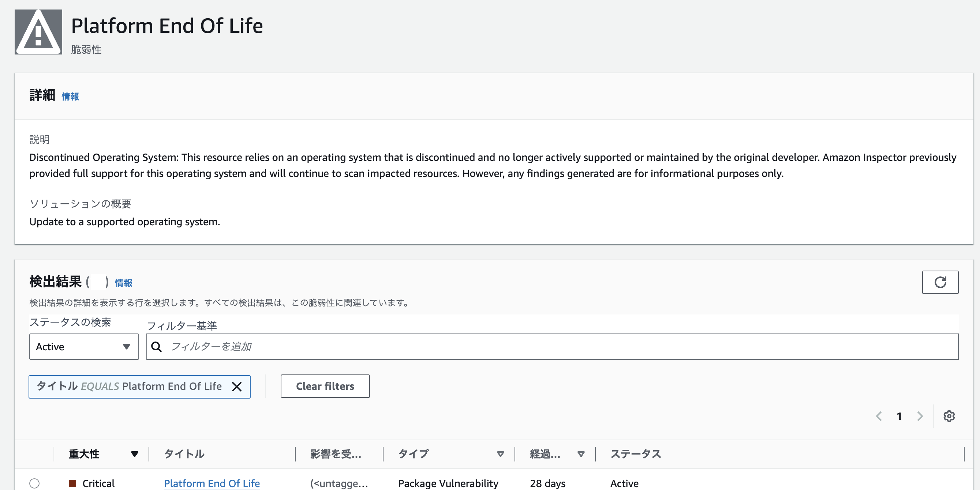980x490 pixels.
Task: Remove the タイトル EQUALS filter tag
Action: [x=237, y=386]
